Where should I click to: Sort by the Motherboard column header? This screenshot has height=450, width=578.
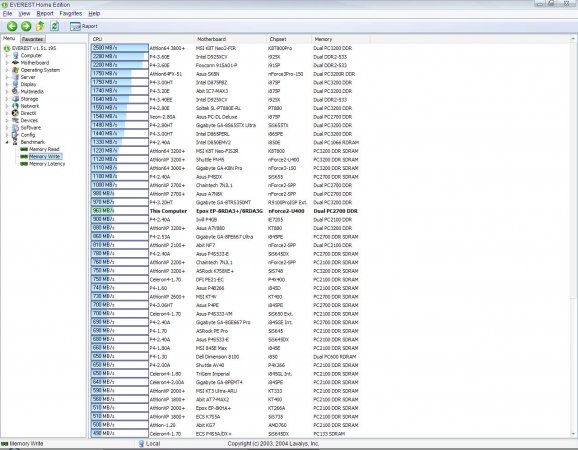(230, 39)
